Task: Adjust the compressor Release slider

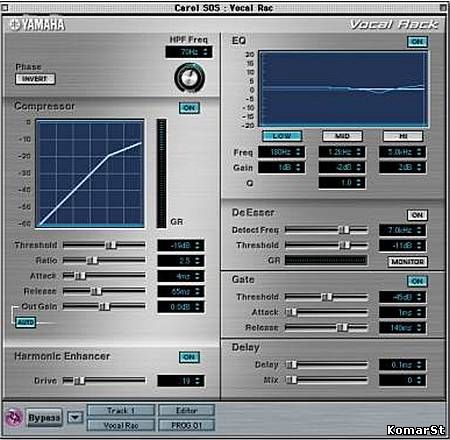Action: coord(104,291)
